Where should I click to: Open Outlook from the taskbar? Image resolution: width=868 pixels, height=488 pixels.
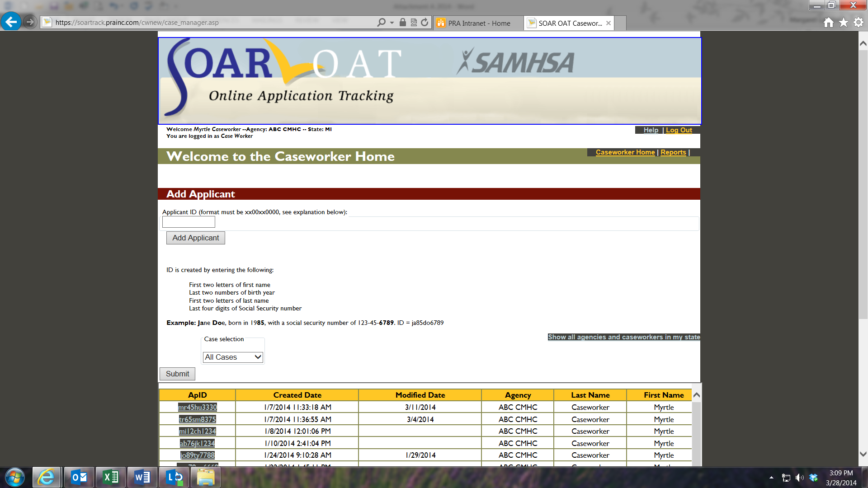(x=79, y=477)
